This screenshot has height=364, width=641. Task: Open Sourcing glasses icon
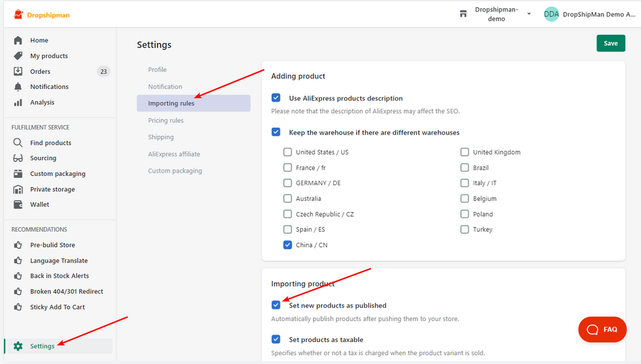click(18, 158)
